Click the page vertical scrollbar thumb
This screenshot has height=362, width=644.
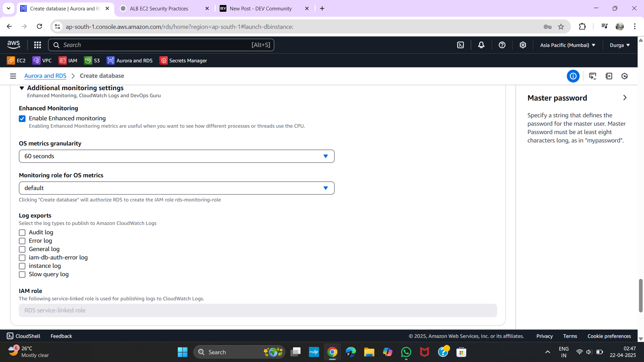pyautogui.click(x=641, y=296)
